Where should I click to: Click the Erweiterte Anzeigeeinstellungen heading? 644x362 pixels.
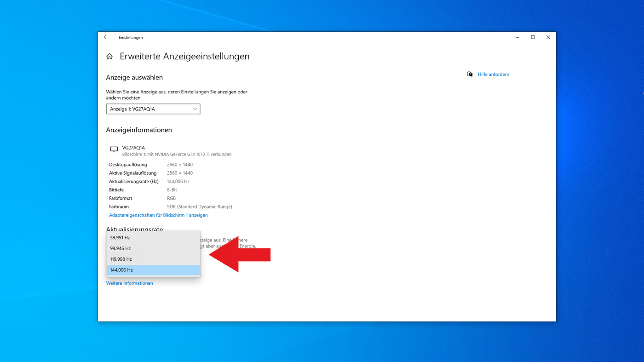tap(184, 56)
